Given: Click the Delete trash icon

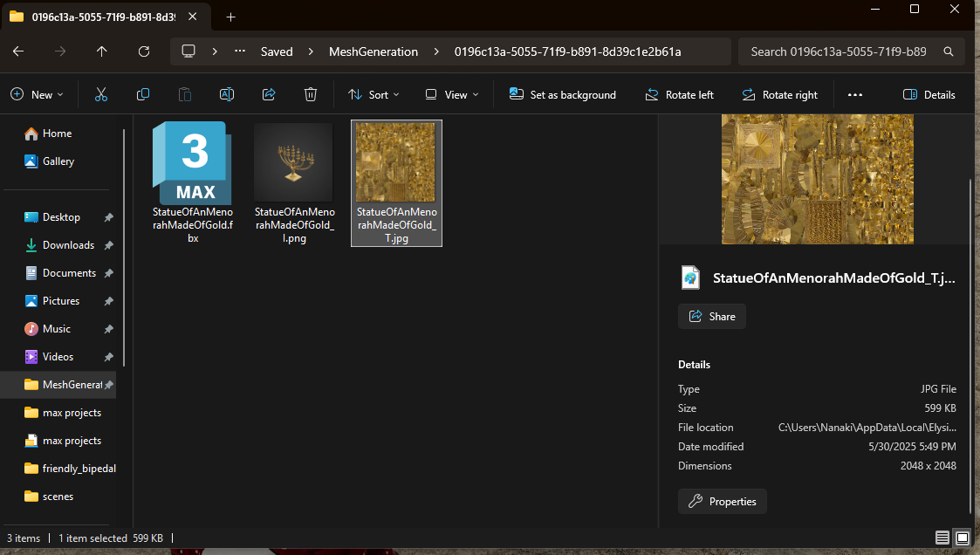Looking at the screenshot, I should tap(311, 94).
